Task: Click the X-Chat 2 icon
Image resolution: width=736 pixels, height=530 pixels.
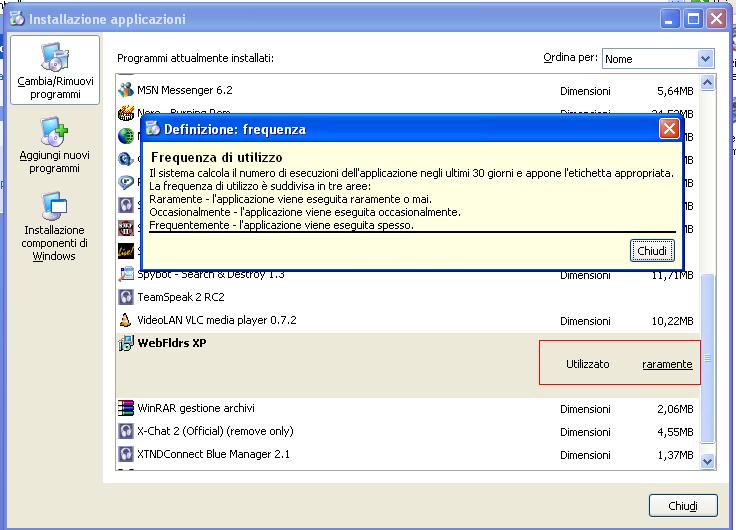Action: [x=126, y=431]
